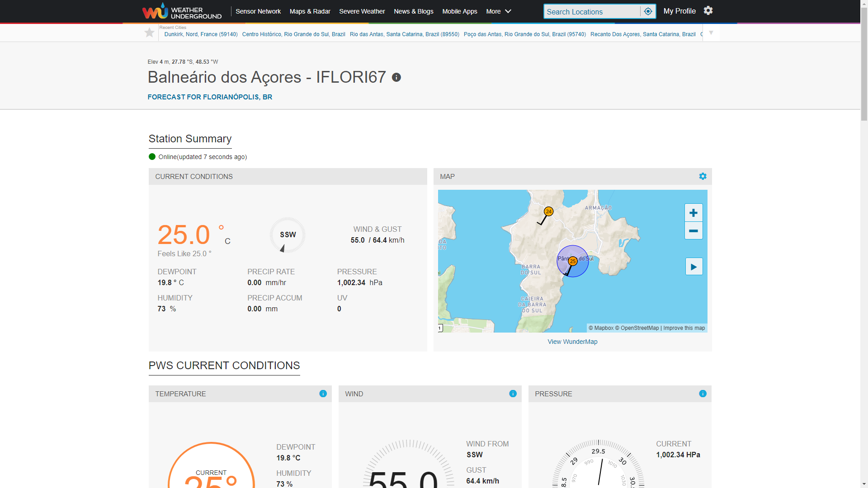Viewport: 868px width, 488px height.
Task: Click the locate-me icon in search box
Action: pos(648,11)
